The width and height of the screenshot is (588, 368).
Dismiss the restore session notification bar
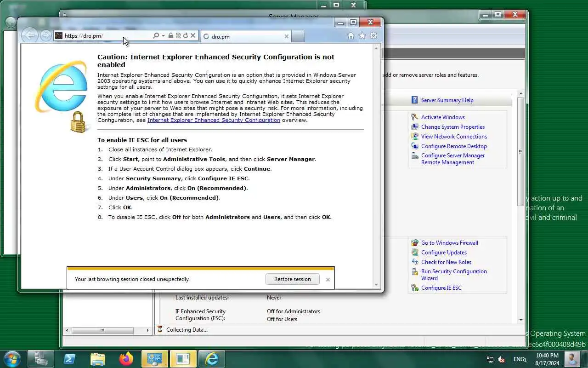click(328, 279)
